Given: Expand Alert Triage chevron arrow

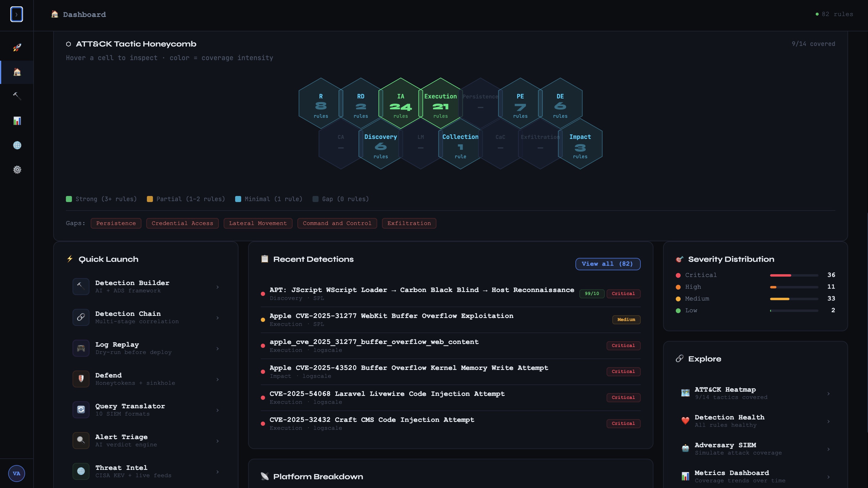Looking at the screenshot, I should 217,441.
